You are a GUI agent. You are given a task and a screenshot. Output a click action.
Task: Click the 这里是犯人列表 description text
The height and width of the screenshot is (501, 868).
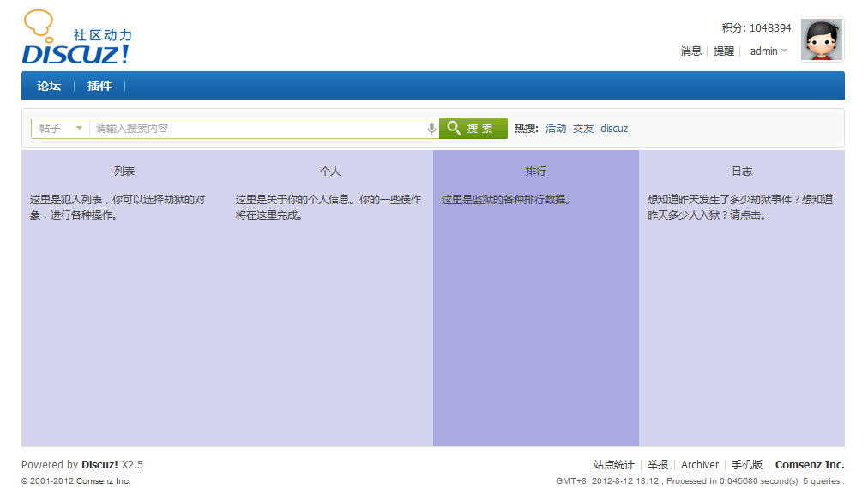tap(118, 208)
